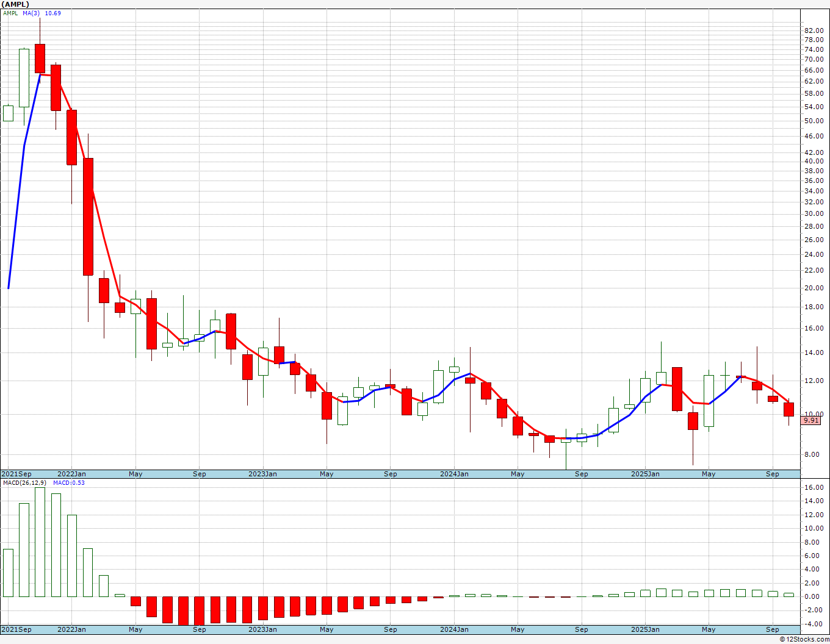Click the 50.00 price axis label
Image resolution: width=830 pixels, height=644 pixels.
coord(814,121)
